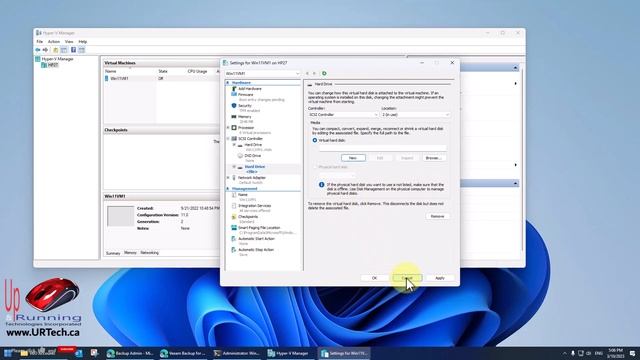Switch to the Networking tab
This screenshot has height=360, width=640.
[x=149, y=253]
